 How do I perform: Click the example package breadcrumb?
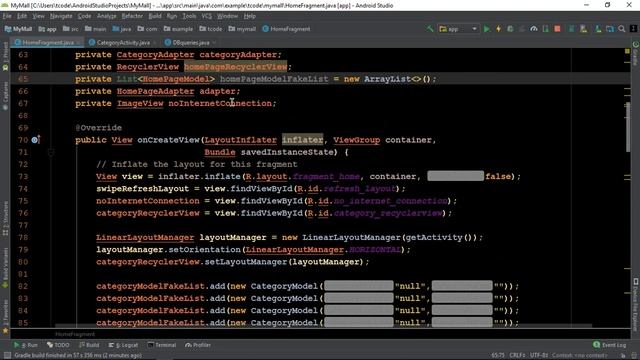[178, 29]
